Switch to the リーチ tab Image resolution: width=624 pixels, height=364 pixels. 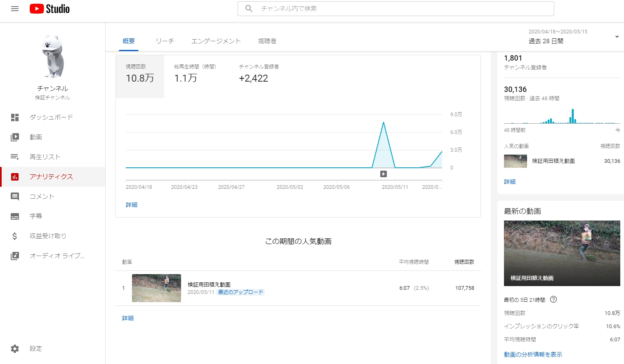coord(165,41)
